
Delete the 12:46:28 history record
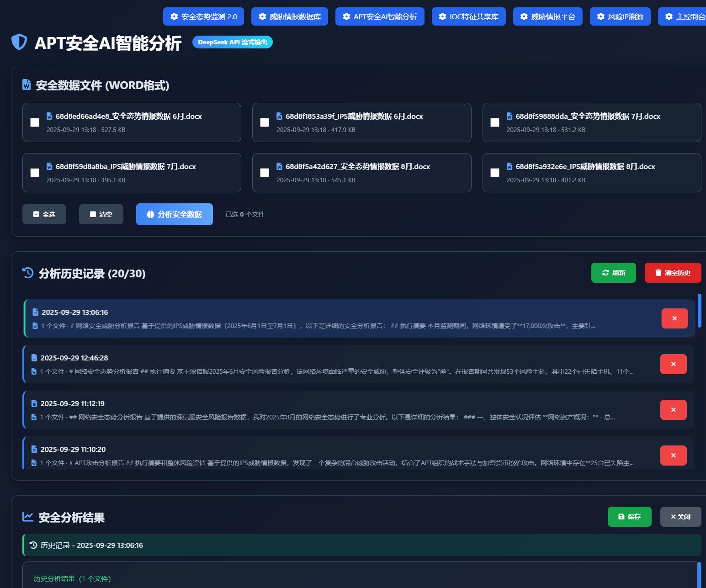pos(673,364)
